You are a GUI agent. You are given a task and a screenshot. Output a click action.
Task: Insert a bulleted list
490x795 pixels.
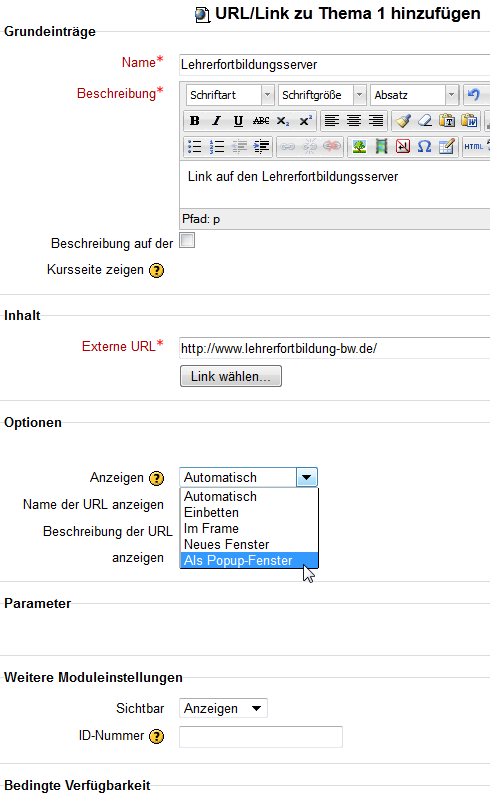coord(195,147)
